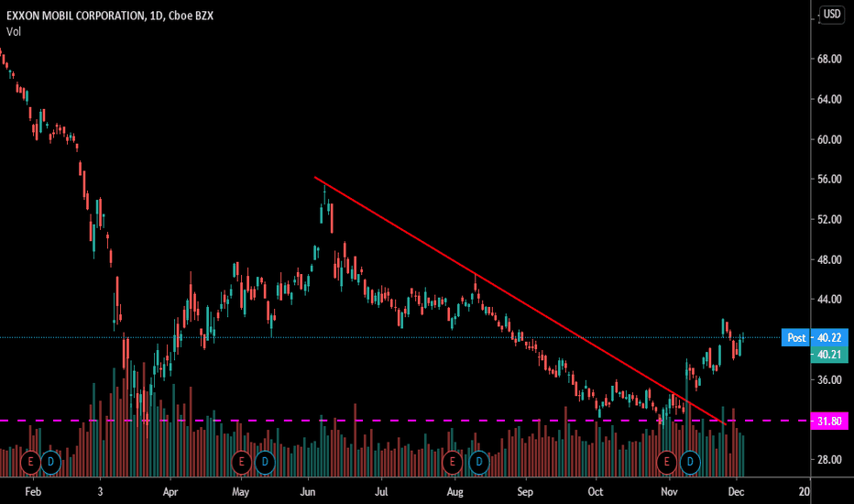Select the Exxon Mobil Corporation chart title
Screen dimensions: 854x504
click(109, 16)
